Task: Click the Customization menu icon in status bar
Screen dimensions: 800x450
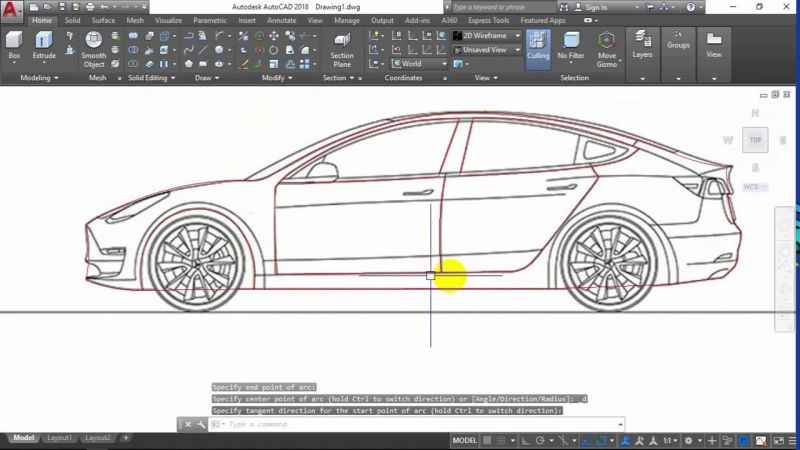Action: pyautogui.click(x=792, y=440)
